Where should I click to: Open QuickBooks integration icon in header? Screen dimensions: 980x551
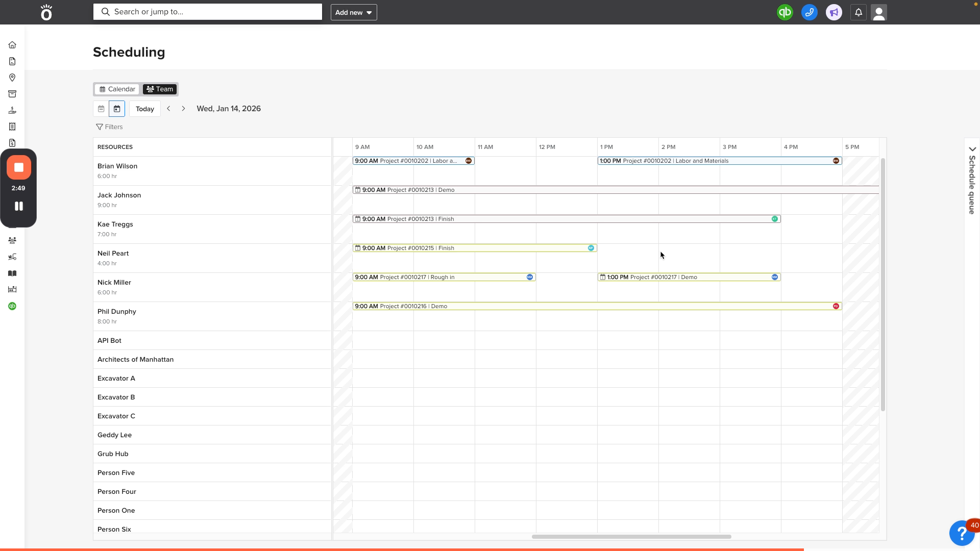coord(785,12)
